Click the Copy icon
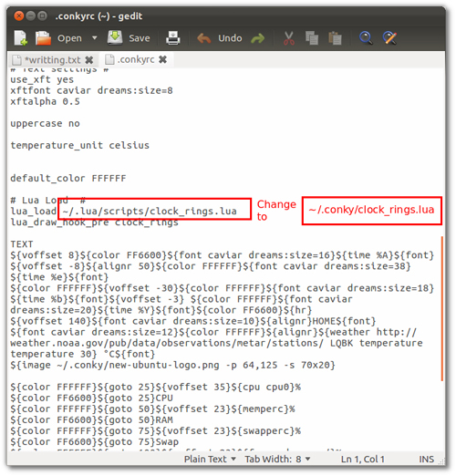 [312, 38]
